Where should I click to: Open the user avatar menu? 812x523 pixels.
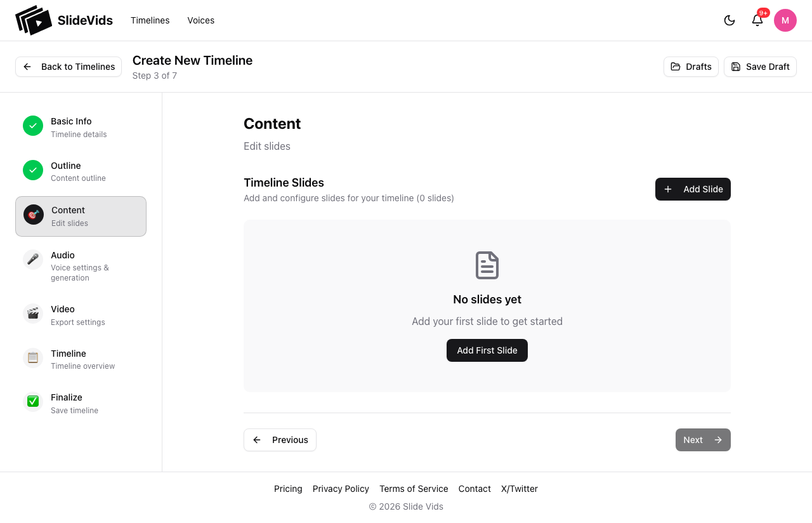(x=785, y=20)
